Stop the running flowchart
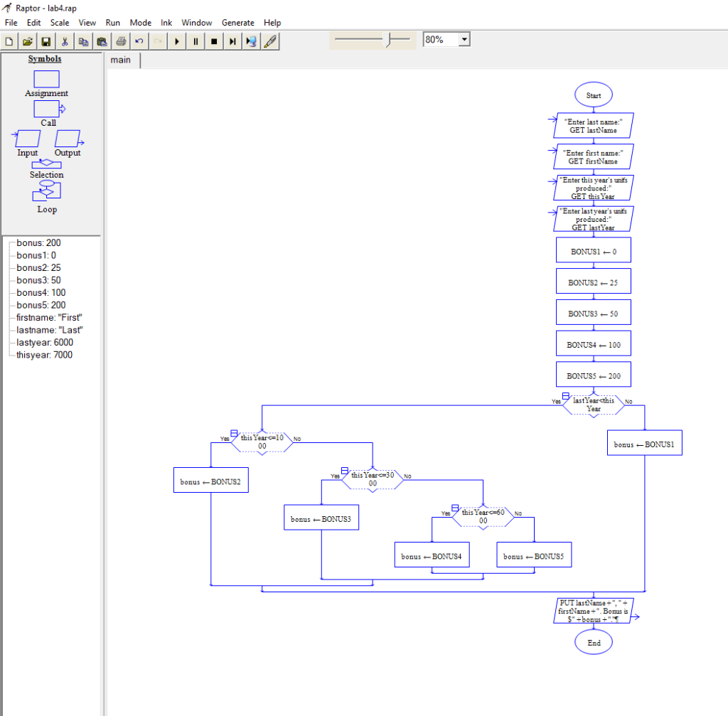The image size is (728, 716). [x=213, y=41]
